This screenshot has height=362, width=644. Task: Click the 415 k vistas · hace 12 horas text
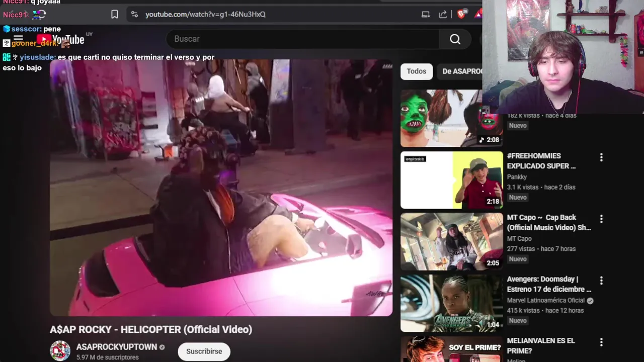point(545,310)
